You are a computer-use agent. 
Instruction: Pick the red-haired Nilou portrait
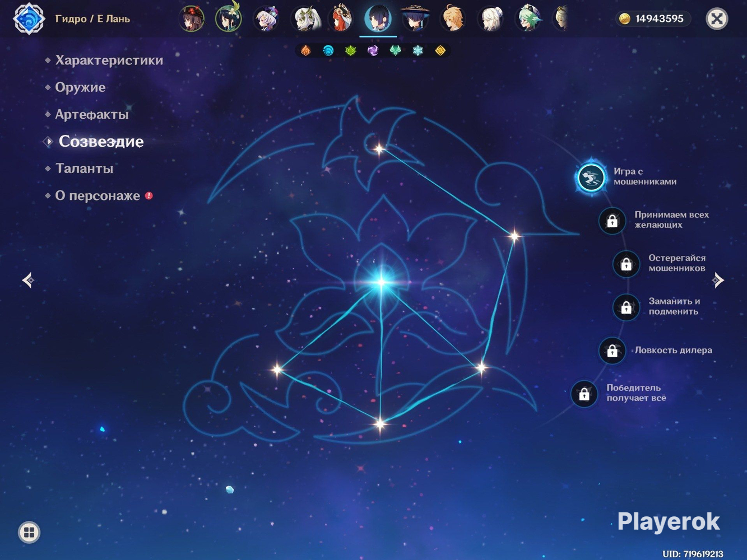(341, 18)
